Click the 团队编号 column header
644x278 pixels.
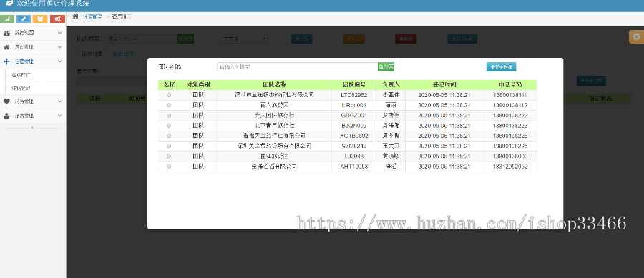(x=354, y=85)
